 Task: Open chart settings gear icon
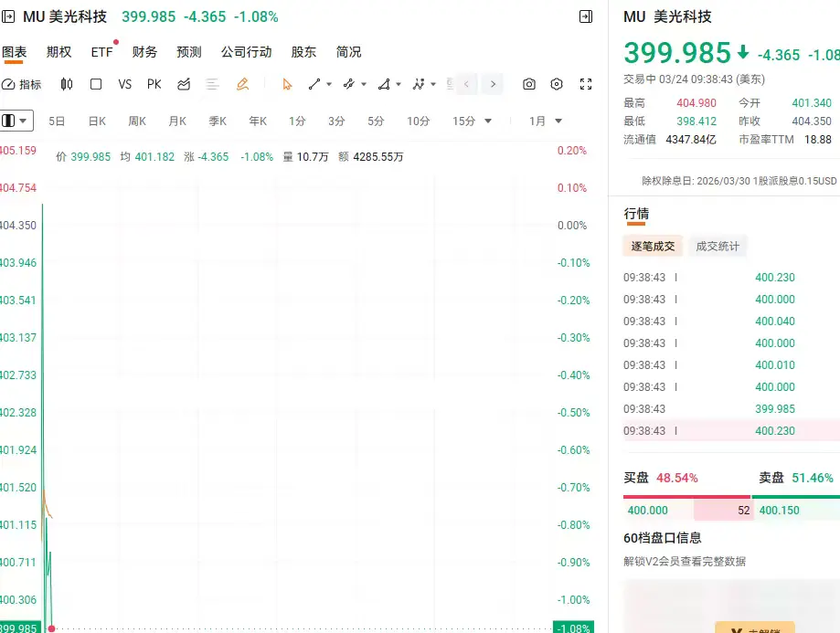point(557,84)
